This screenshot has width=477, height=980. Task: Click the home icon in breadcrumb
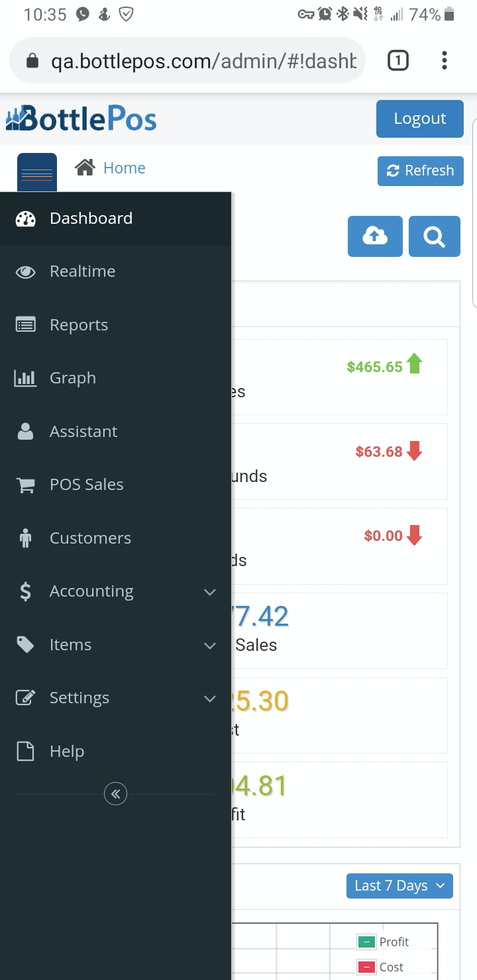coord(85,168)
